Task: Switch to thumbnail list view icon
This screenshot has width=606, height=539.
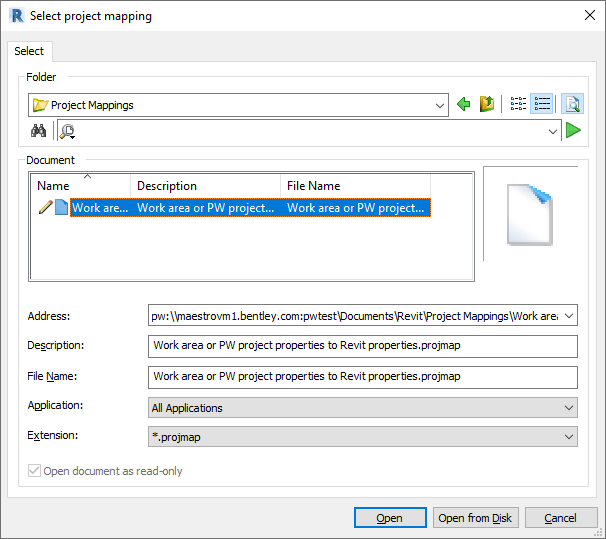Action: click(518, 104)
